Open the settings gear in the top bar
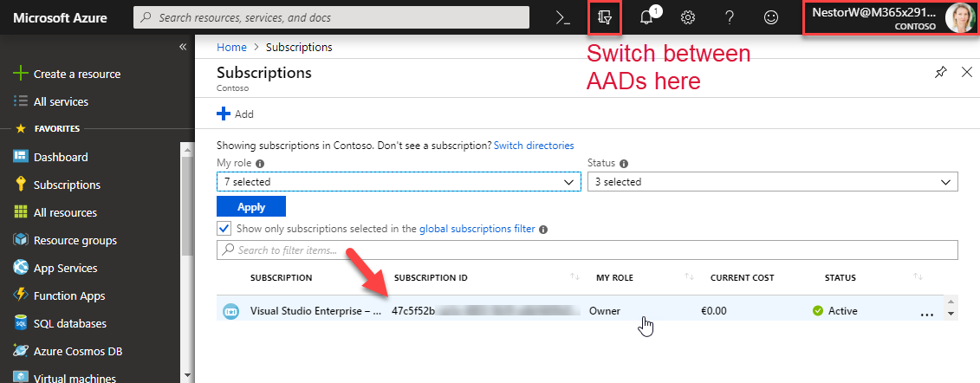980x383 pixels. (x=689, y=17)
